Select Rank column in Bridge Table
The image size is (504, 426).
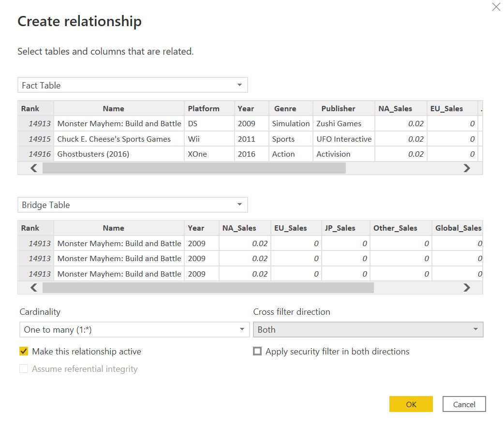(30, 228)
